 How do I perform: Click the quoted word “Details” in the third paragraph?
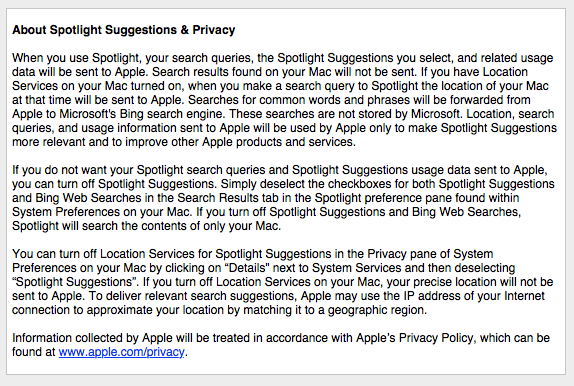247,268
